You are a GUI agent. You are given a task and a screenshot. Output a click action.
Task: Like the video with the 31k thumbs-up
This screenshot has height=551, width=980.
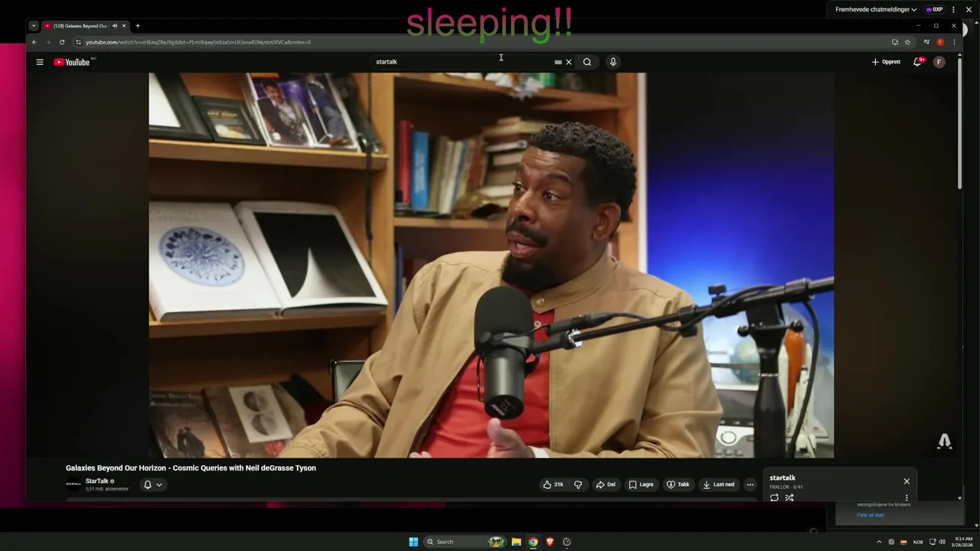pos(553,484)
